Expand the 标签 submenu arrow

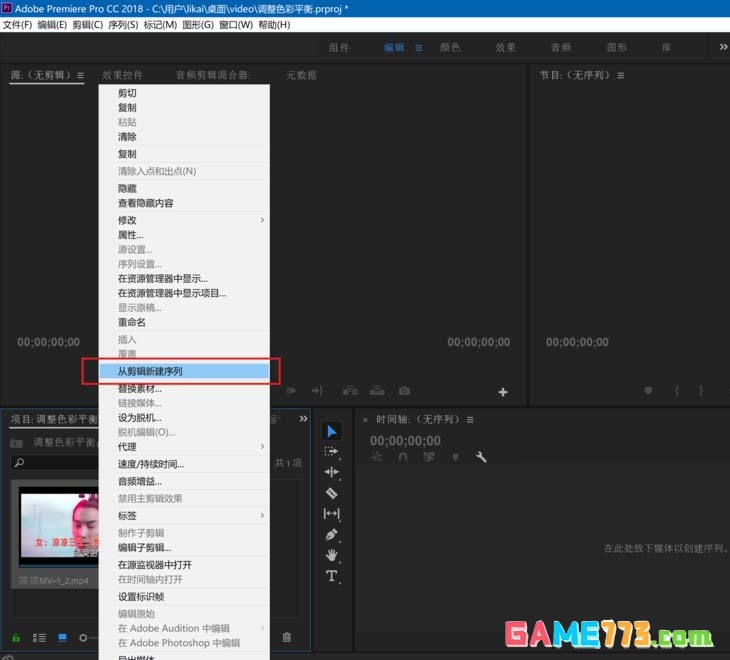click(262, 515)
